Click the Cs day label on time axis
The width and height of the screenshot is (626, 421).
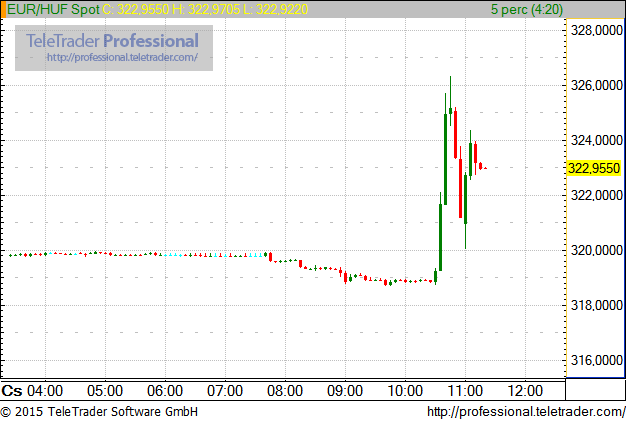pyautogui.click(x=12, y=391)
